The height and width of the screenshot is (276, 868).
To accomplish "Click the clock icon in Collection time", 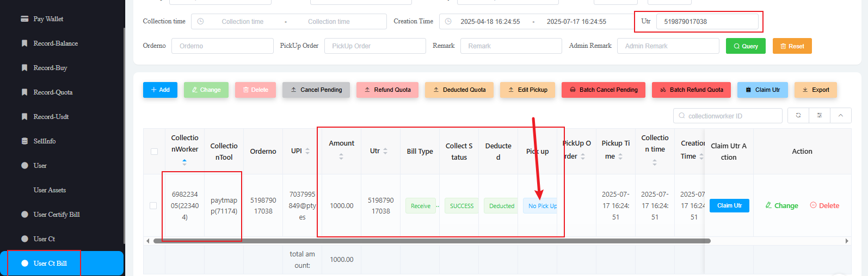I will tap(200, 22).
